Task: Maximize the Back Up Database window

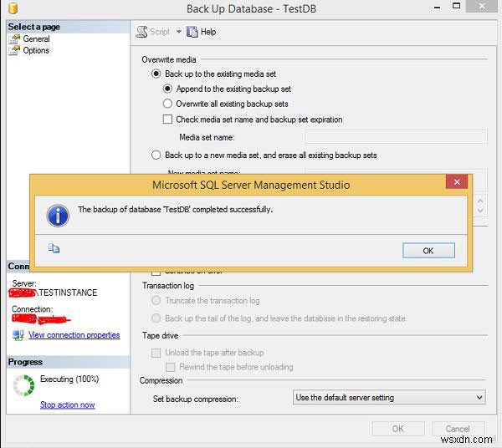Action: click(457, 6)
